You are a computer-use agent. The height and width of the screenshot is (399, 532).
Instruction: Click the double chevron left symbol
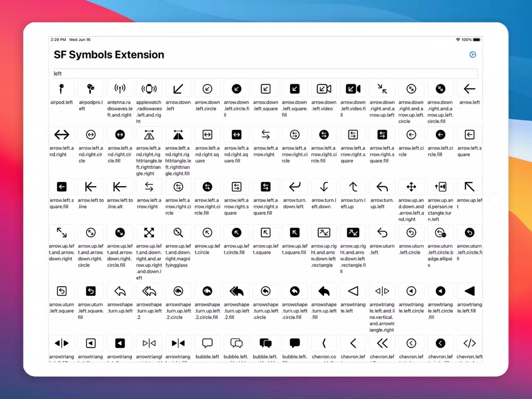[x=382, y=343]
